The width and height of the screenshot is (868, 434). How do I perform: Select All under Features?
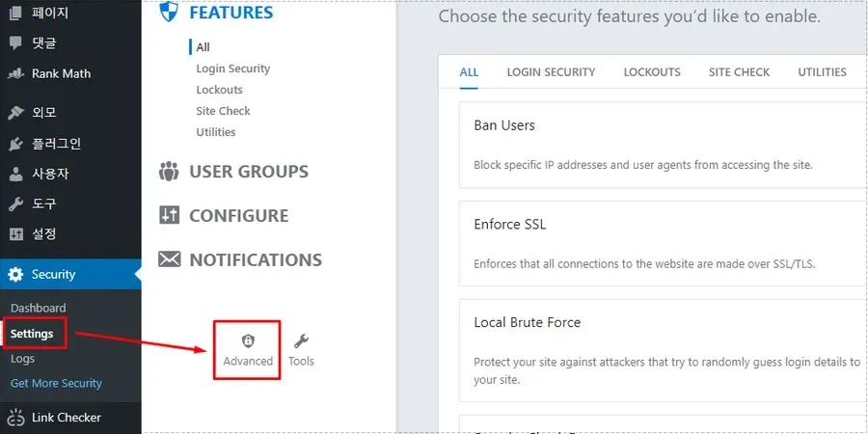click(x=203, y=47)
